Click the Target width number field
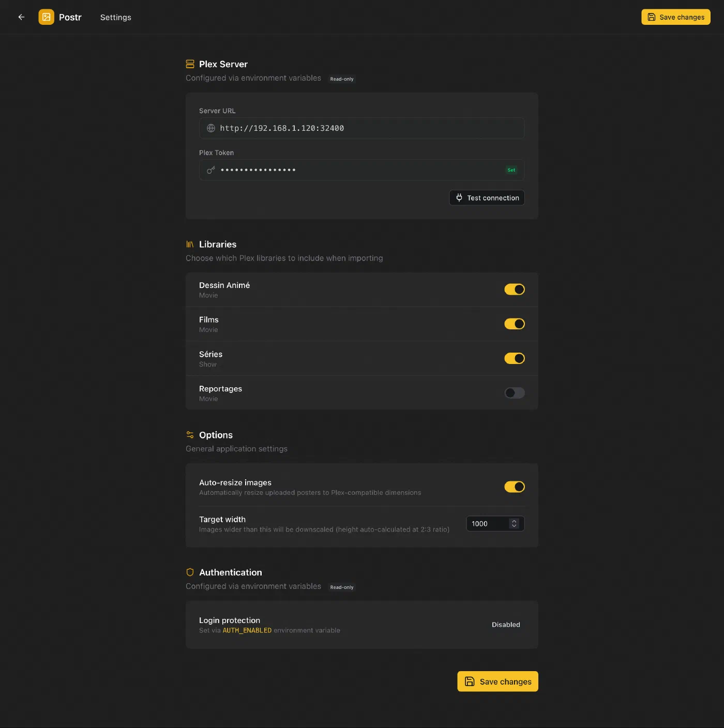This screenshot has width=724, height=728. 495,524
